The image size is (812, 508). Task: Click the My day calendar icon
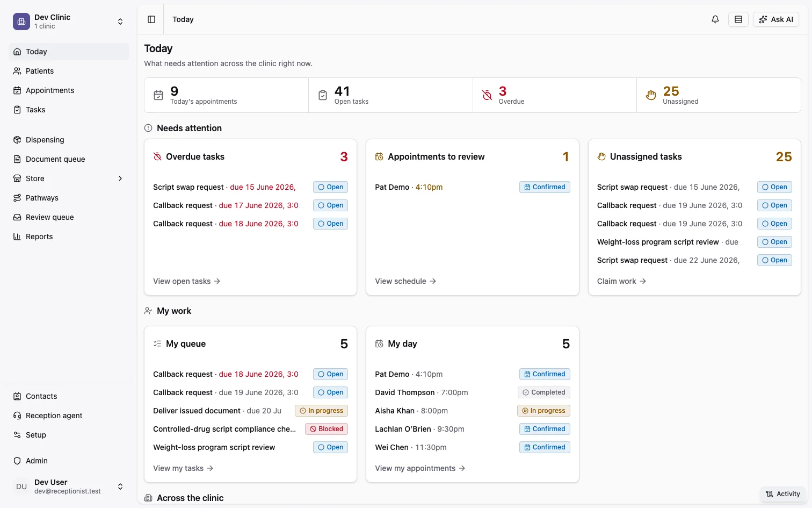click(x=379, y=344)
